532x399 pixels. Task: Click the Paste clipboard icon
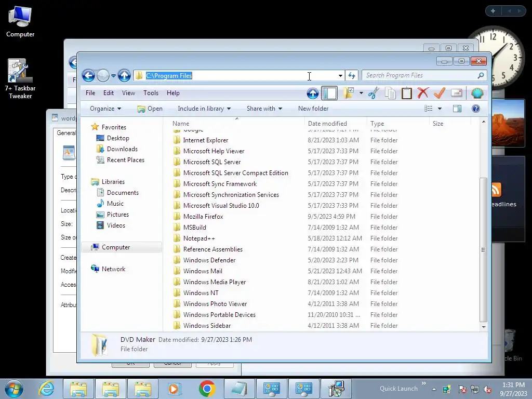(x=406, y=93)
